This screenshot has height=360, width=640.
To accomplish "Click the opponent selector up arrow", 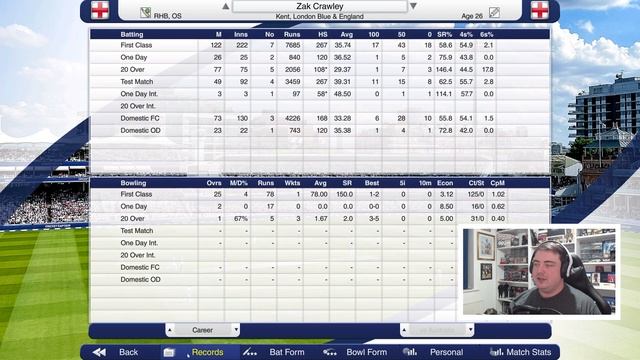I will point(404,330).
